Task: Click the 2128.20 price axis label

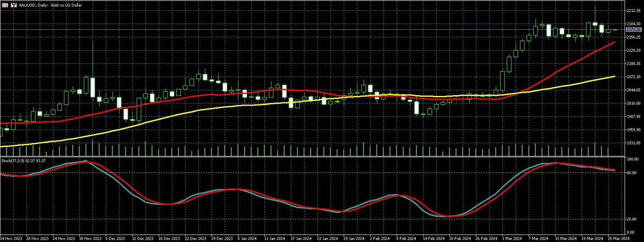Action: (x=633, y=50)
